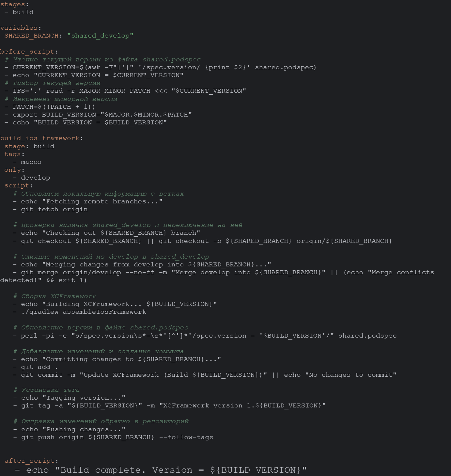Click the 'git fetch origin' command
This screenshot has height=476, width=451.
pyautogui.click(x=54, y=209)
